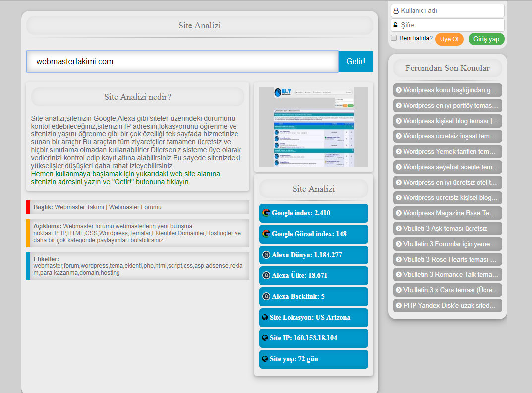Click the Alexa Ülke: 18.671 result

pos(314,276)
